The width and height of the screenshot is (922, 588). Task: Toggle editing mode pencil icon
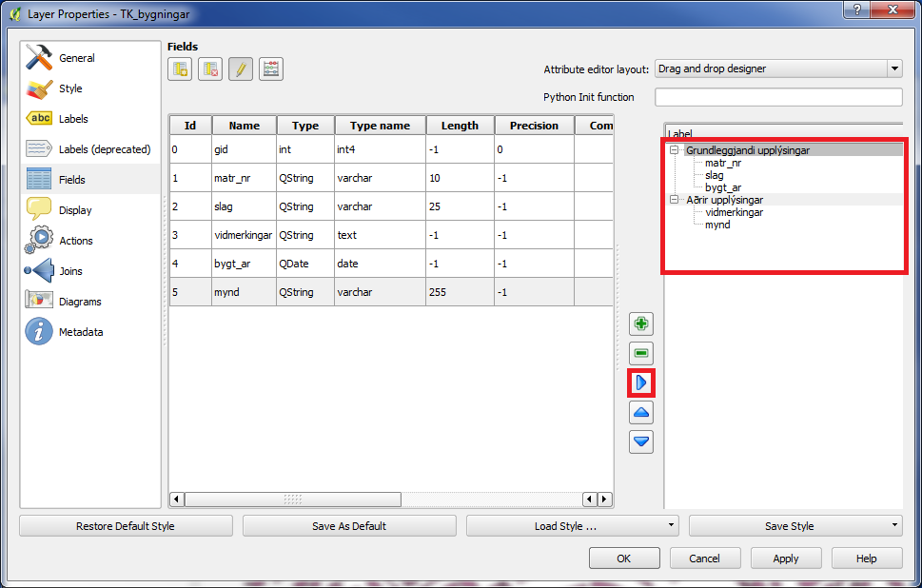(241, 69)
